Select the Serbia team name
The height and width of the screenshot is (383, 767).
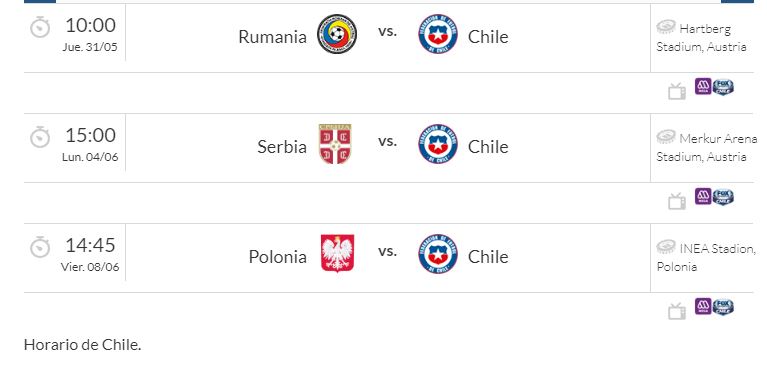(x=282, y=147)
